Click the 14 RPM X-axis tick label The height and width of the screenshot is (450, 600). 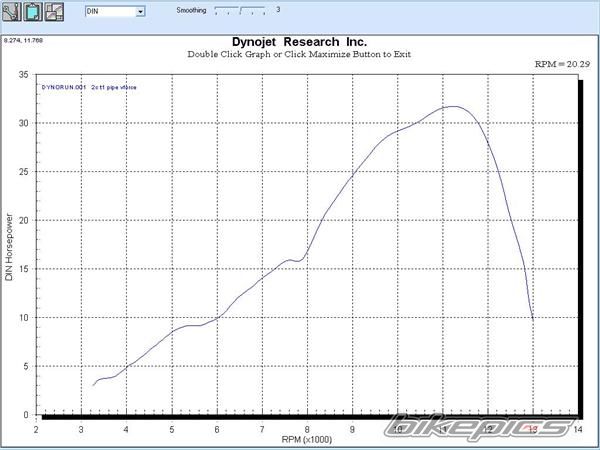tap(577, 428)
